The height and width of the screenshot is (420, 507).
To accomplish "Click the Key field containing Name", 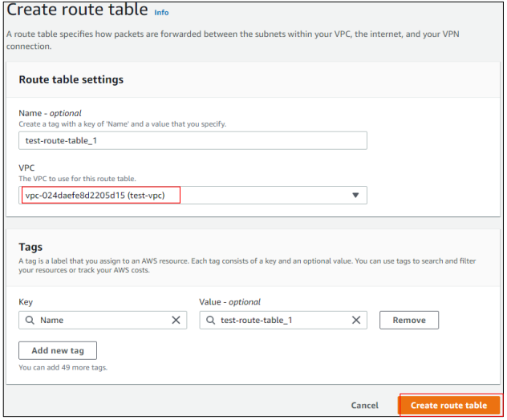I will (103, 320).
